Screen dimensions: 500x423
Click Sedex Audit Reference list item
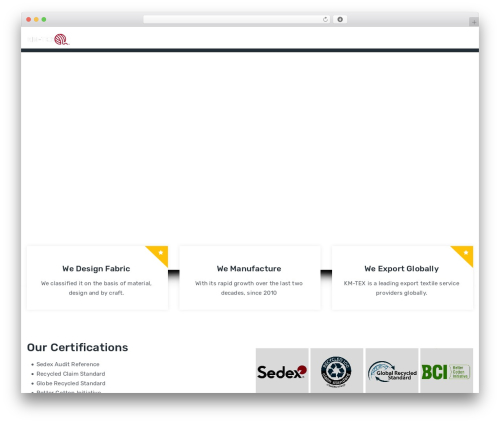tap(68, 364)
